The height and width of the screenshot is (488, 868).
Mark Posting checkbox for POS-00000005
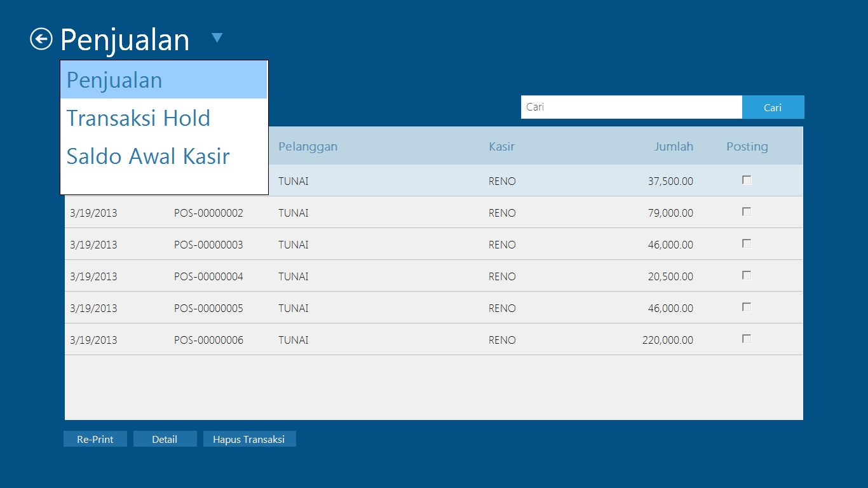[x=747, y=308]
